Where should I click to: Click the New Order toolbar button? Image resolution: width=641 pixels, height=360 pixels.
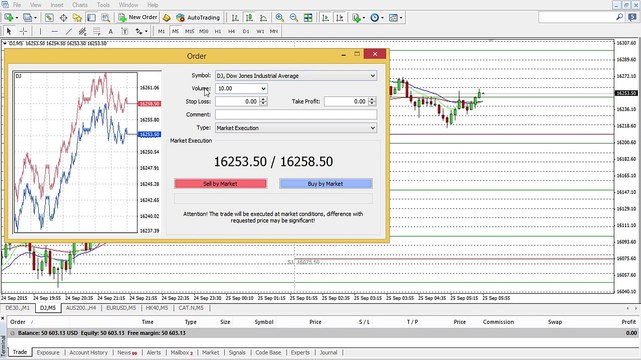(x=138, y=18)
